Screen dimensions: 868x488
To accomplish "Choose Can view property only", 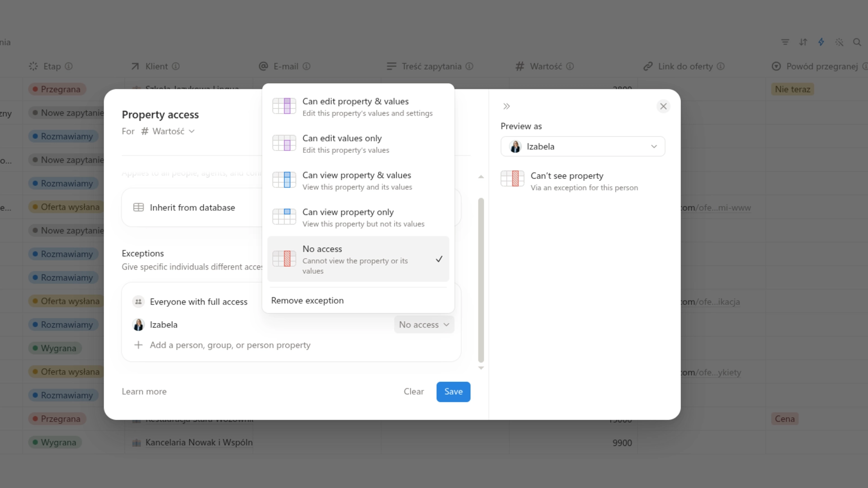I will pos(358,217).
